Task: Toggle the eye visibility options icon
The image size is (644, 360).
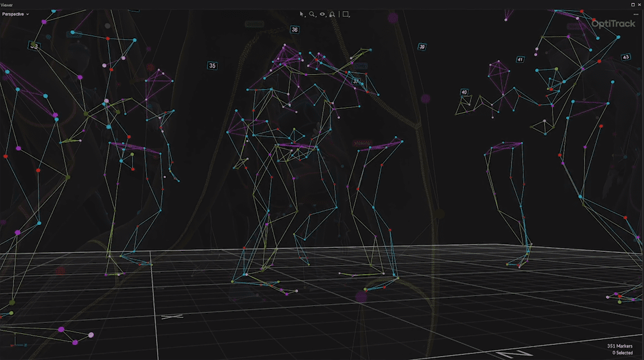Action: pos(323,15)
